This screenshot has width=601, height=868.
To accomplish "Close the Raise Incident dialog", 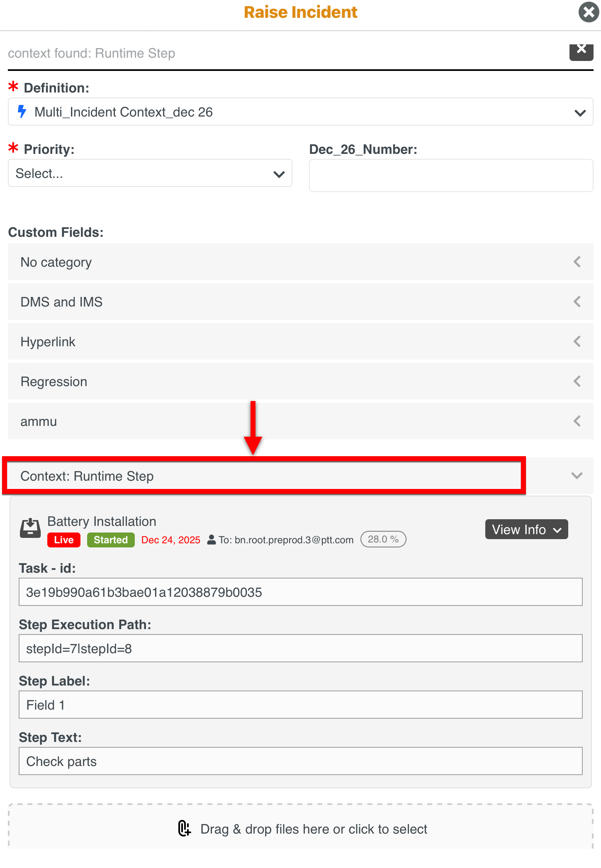I will tap(589, 12).
